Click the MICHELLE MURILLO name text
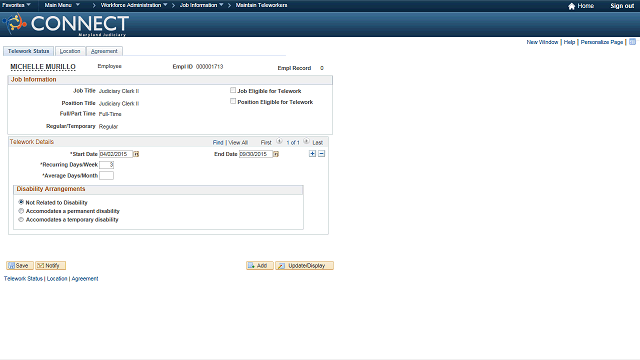 tap(43, 67)
